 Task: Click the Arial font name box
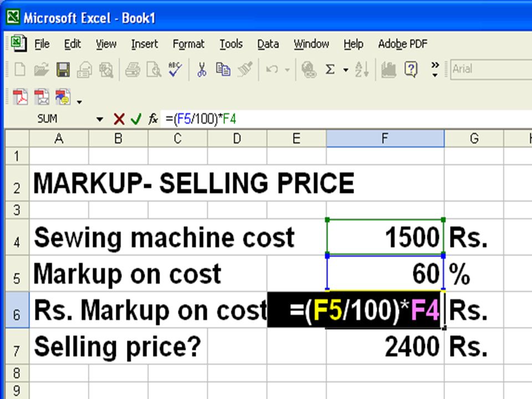(491, 69)
